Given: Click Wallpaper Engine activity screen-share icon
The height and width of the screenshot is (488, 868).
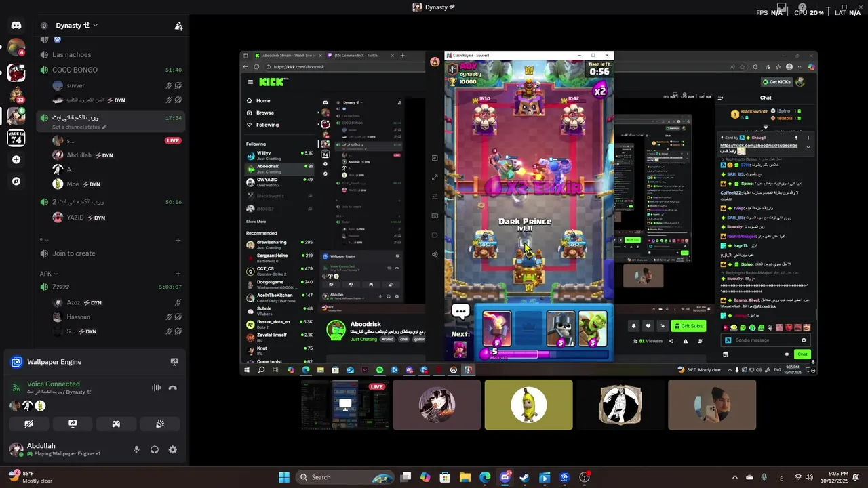Looking at the screenshot, I should click(174, 362).
